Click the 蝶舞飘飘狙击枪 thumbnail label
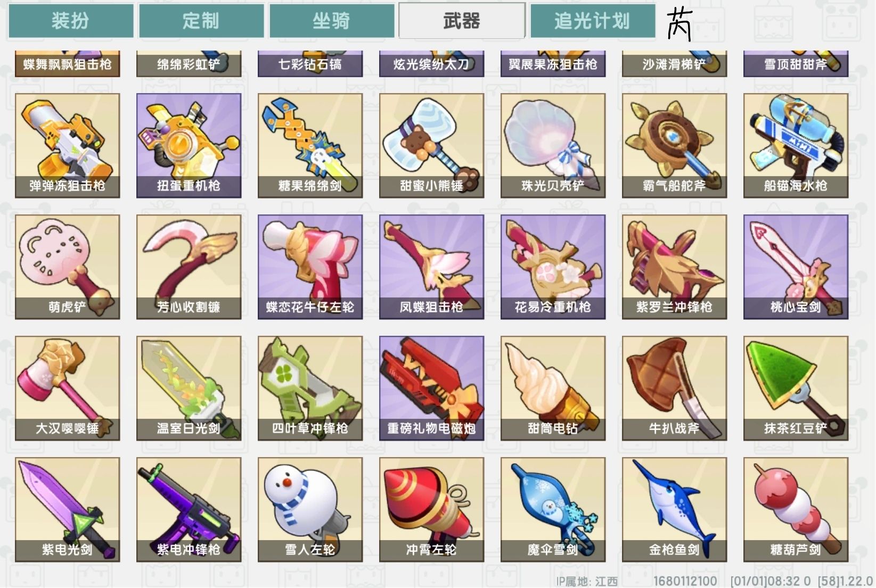Image resolution: width=876 pixels, height=588 pixels. tap(68, 64)
